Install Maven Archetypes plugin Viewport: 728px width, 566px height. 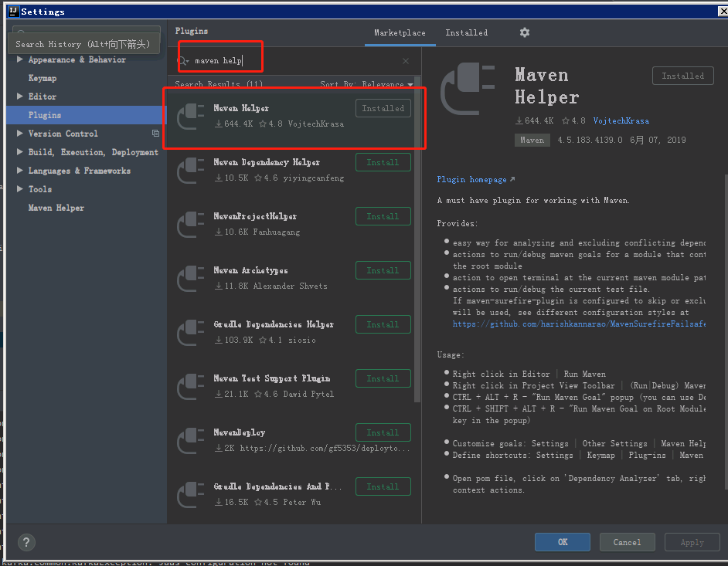[383, 270]
